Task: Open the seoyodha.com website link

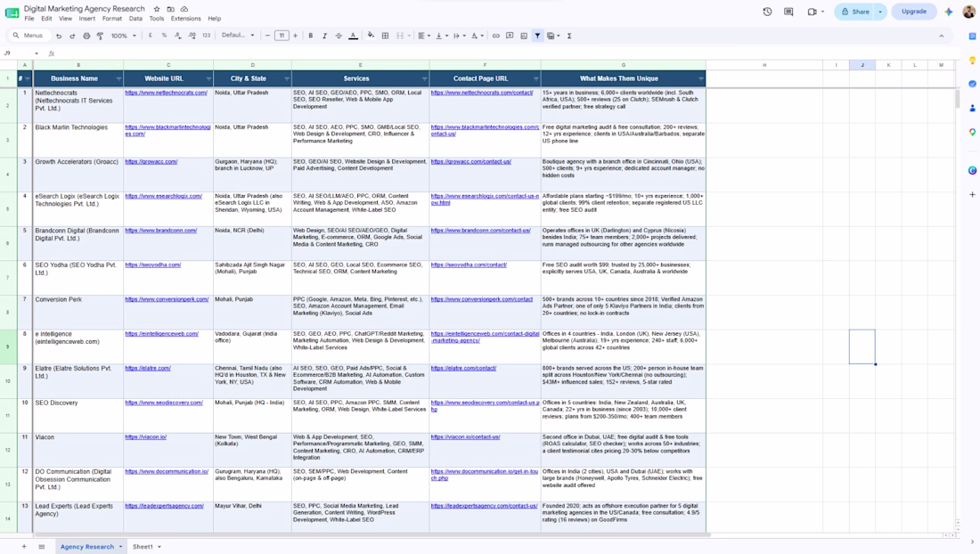Action: coord(152,265)
